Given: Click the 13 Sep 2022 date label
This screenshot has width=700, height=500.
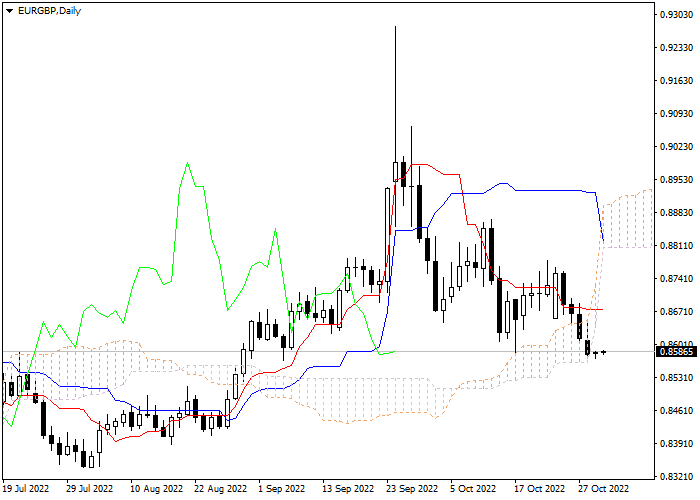Looking at the screenshot, I should click(x=348, y=489).
